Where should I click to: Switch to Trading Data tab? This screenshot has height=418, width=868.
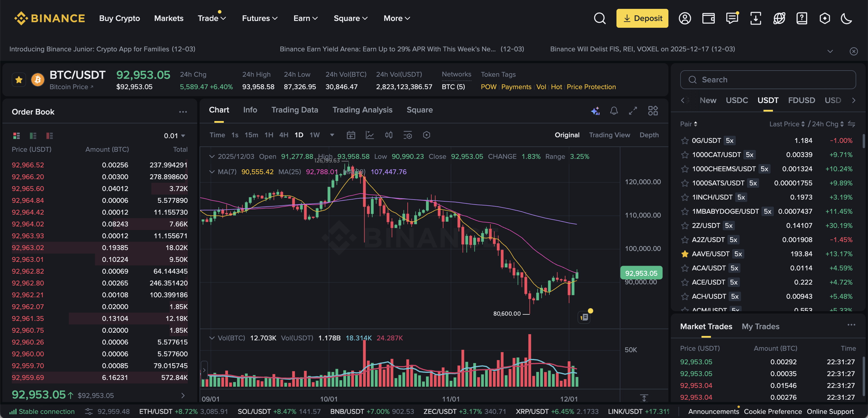tap(295, 110)
